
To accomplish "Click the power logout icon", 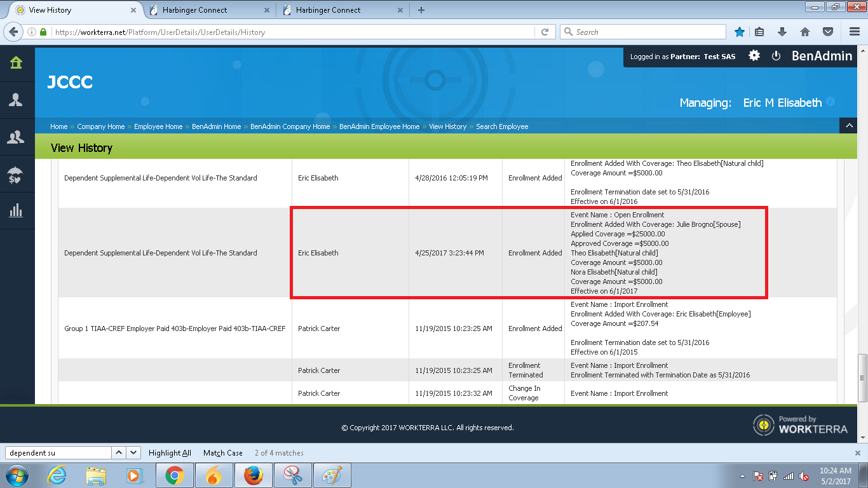I will [x=776, y=56].
